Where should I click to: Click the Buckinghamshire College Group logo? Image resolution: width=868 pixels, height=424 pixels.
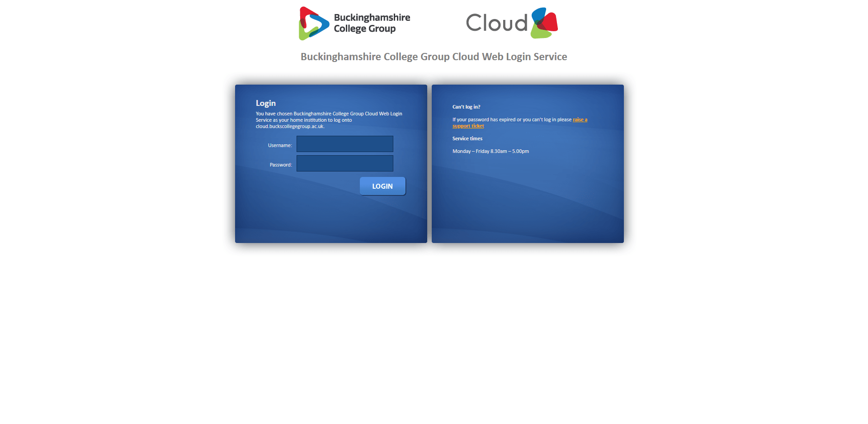354,23
